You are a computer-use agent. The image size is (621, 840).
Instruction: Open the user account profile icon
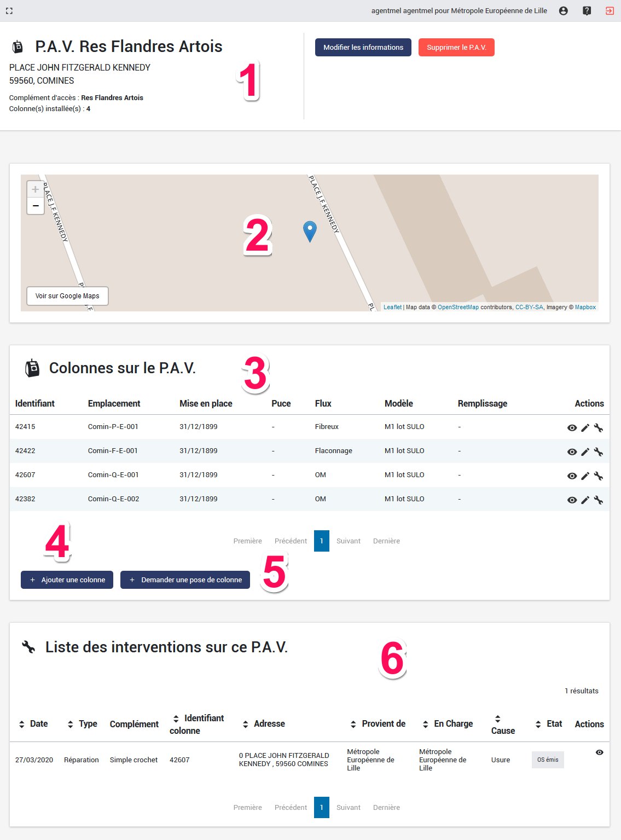point(563,11)
